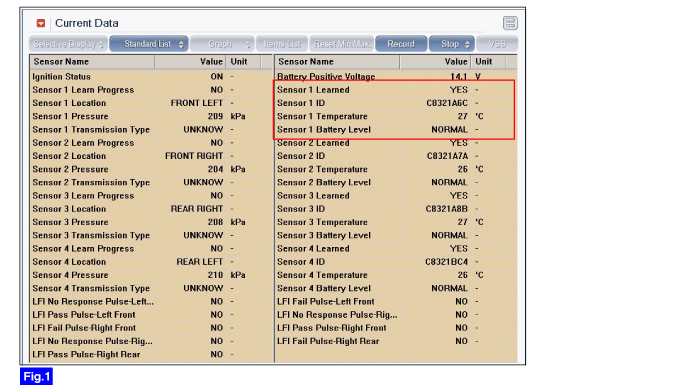Select the Sensor 4 Pressure row
Screen dimensions: 700x392
(x=151, y=275)
